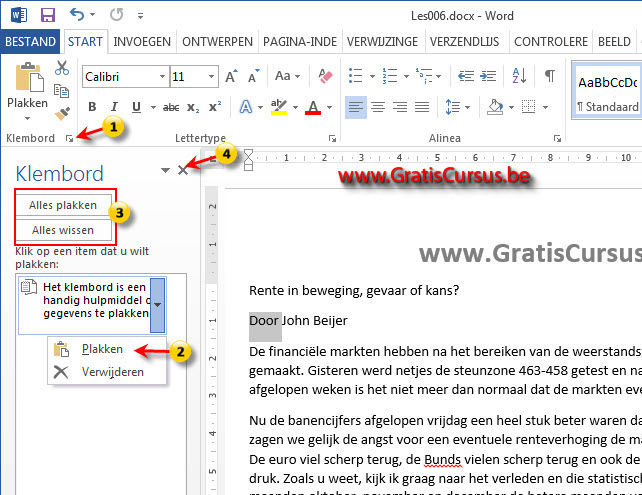Click the Word application icon
Screen dimensions: 642x495
pyautogui.click(x=19, y=15)
